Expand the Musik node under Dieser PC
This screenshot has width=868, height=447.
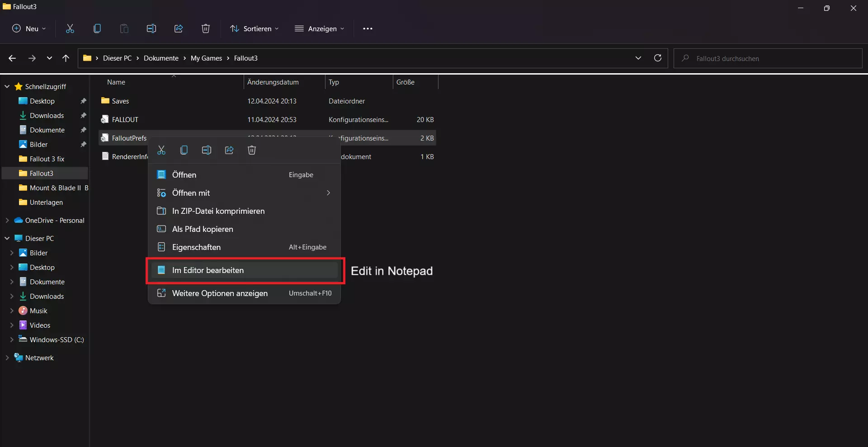[x=12, y=311]
